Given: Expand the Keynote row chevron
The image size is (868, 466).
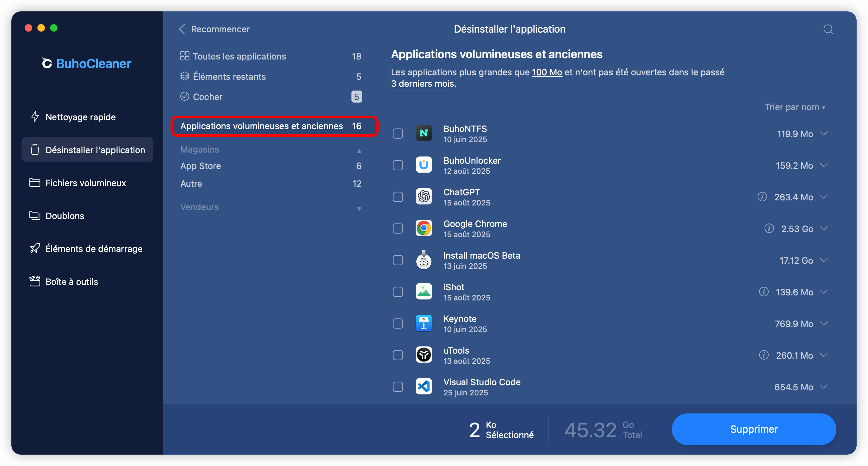Looking at the screenshot, I should [x=824, y=323].
